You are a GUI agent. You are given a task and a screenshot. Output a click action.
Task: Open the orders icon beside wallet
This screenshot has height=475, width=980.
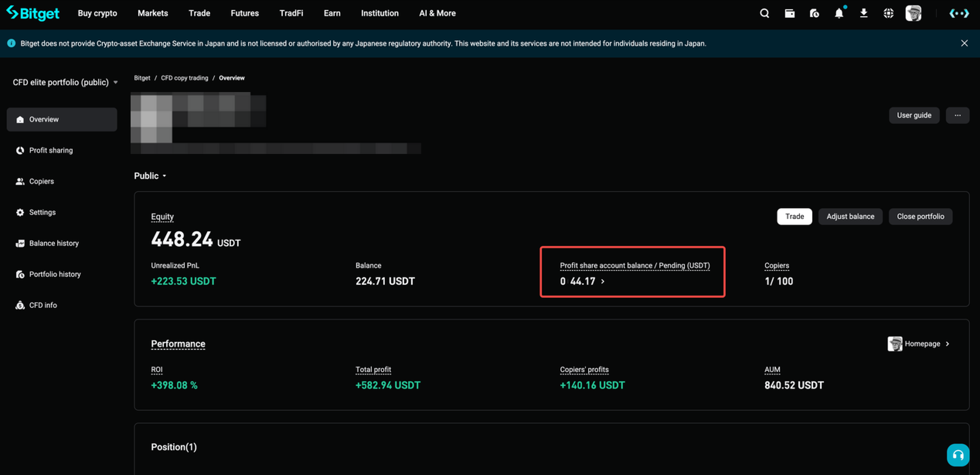tap(814, 14)
